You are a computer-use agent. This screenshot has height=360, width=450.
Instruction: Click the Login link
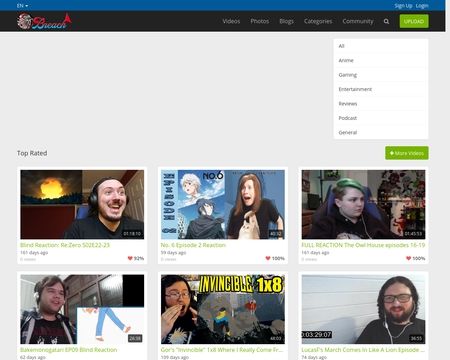click(x=422, y=6)
